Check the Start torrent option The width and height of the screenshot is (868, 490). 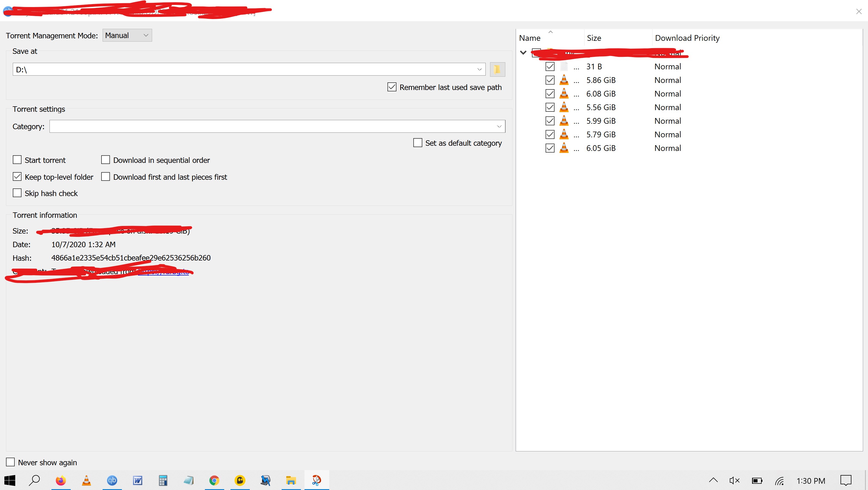(17, 160)
